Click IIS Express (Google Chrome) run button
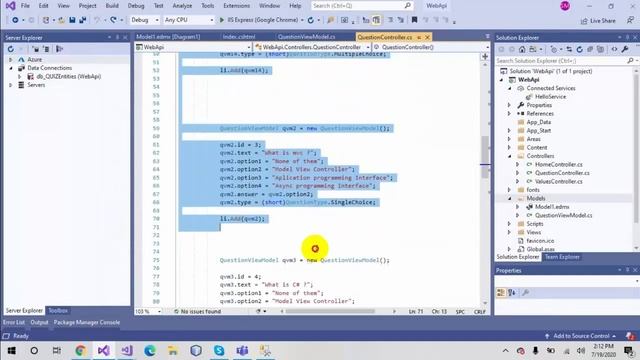This screenshot has height=360, width=640. tap(262, 20)
